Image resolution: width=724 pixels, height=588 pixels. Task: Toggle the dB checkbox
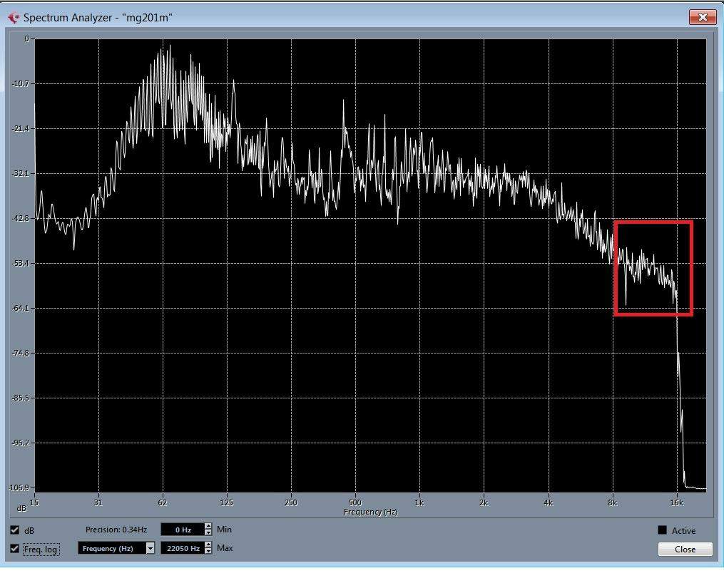[x=15, y=530]
